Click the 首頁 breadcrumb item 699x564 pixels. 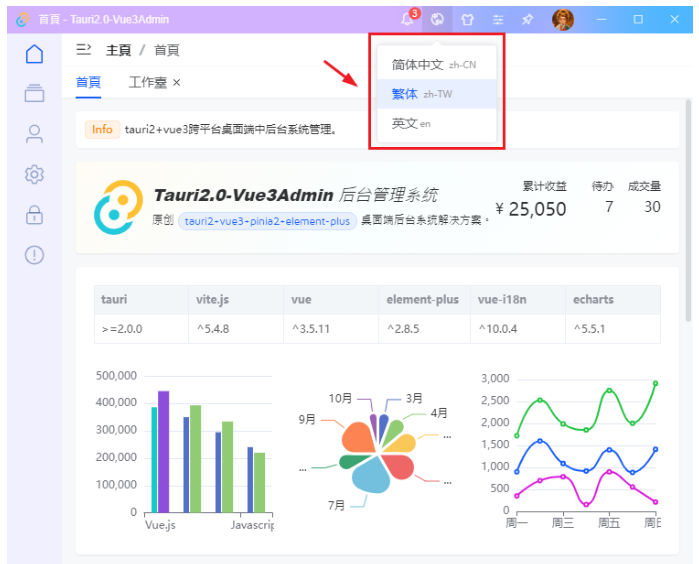click(166, 50)
